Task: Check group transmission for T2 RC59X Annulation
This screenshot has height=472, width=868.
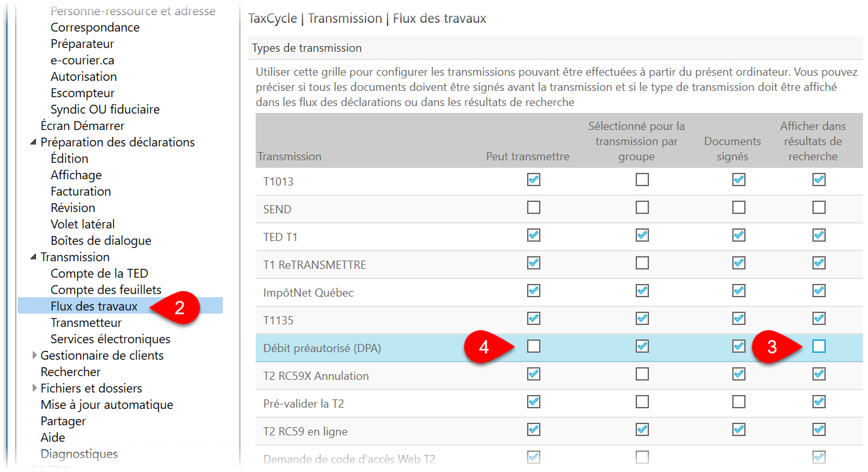Action: pos(642,374)
